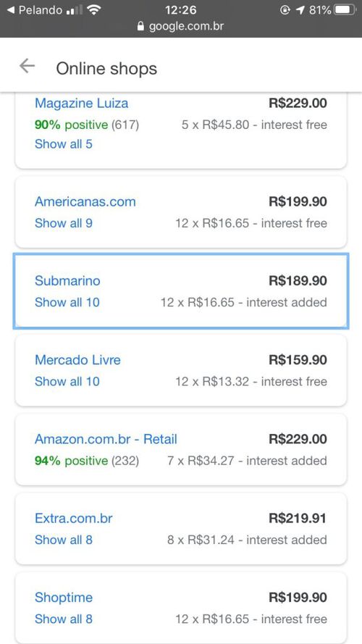Tap the cellular signal bars icon
Screen dimensions: 362x644
[75, 11]
